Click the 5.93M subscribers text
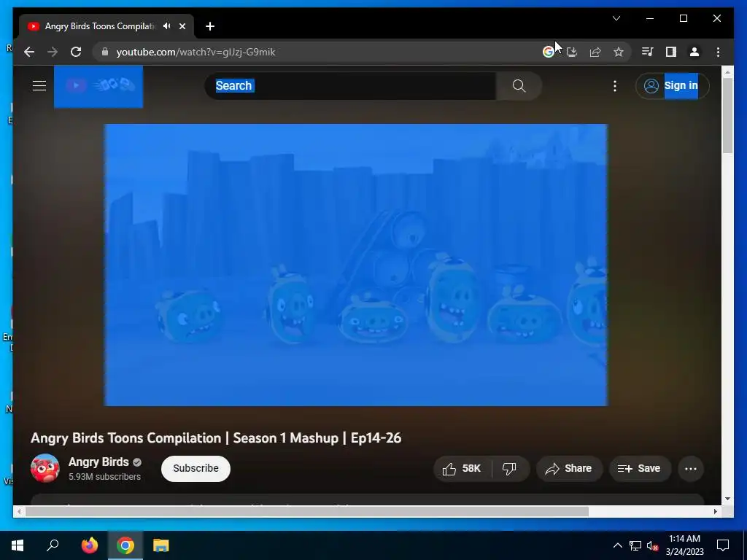Image resolution: width=747 pixels, height=560 pixels. coord(105,477)
